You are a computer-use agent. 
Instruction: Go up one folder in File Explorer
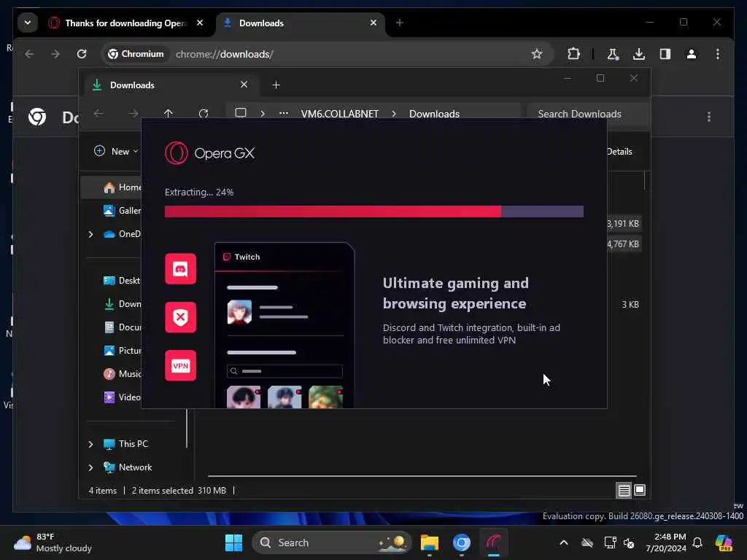tap(169, 113)
